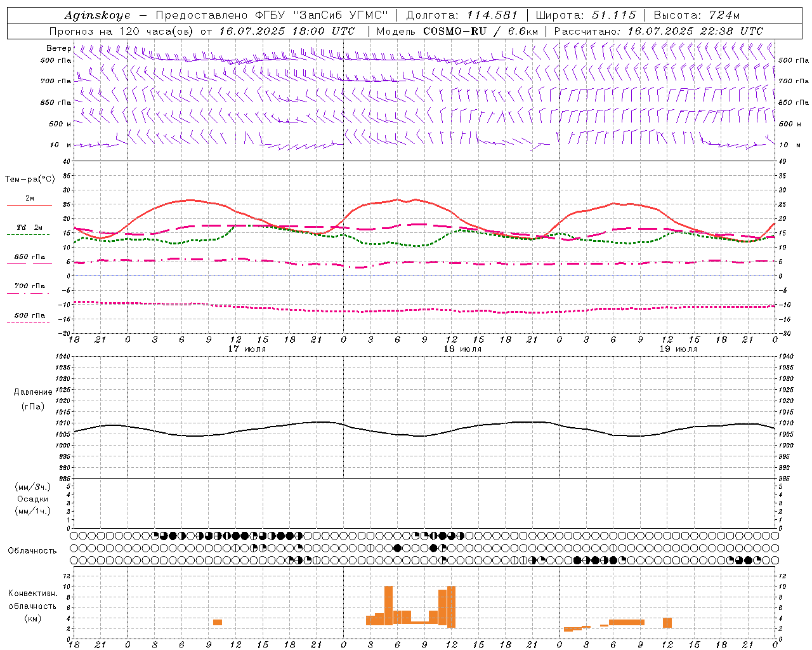Click the Давление panel label
The image size is (812, 650).
click(33, 392)
